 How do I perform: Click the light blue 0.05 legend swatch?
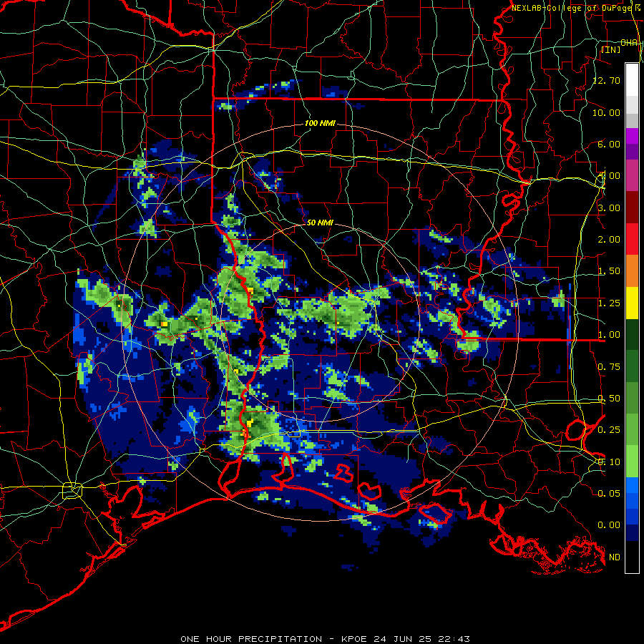point(632,485)
